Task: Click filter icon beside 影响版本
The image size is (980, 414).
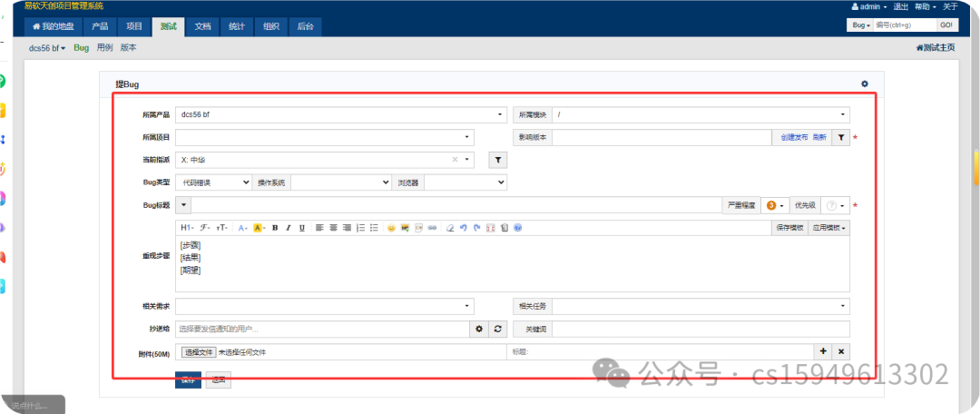Action: (x=841, y=138)
